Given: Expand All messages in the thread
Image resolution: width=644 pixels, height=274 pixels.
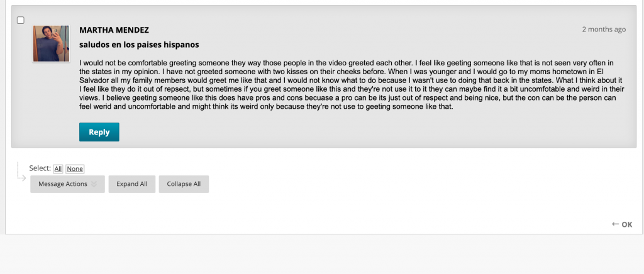Looking at the screenshot, I should point(132,184).
